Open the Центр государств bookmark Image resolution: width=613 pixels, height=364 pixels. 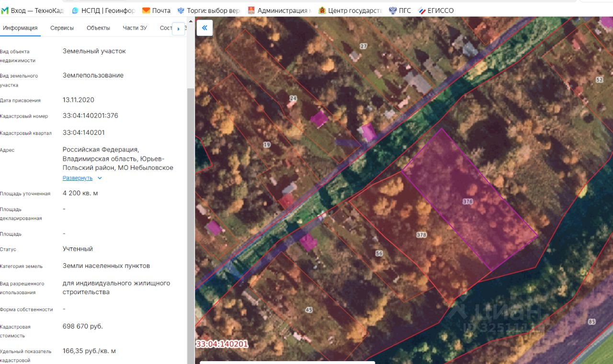point(350,11)
